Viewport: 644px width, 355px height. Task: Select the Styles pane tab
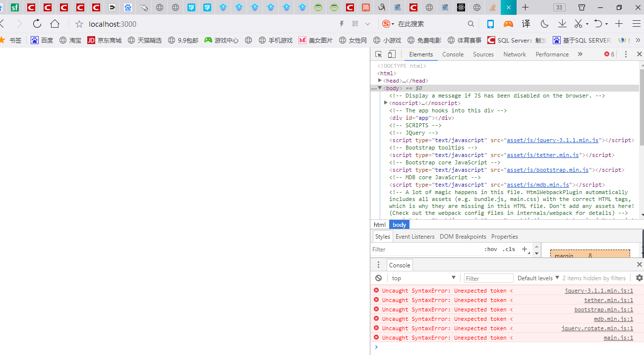pos(382,237)
